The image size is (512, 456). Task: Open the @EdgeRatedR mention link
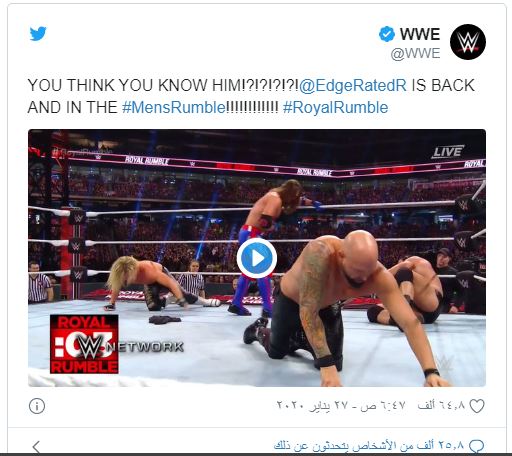click(x=353, y=85)
